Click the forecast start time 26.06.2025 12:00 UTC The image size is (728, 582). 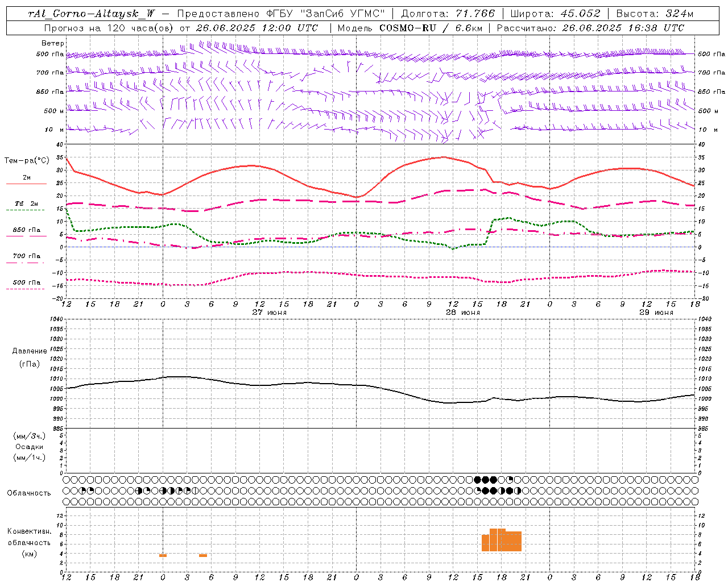pos(257,28)
